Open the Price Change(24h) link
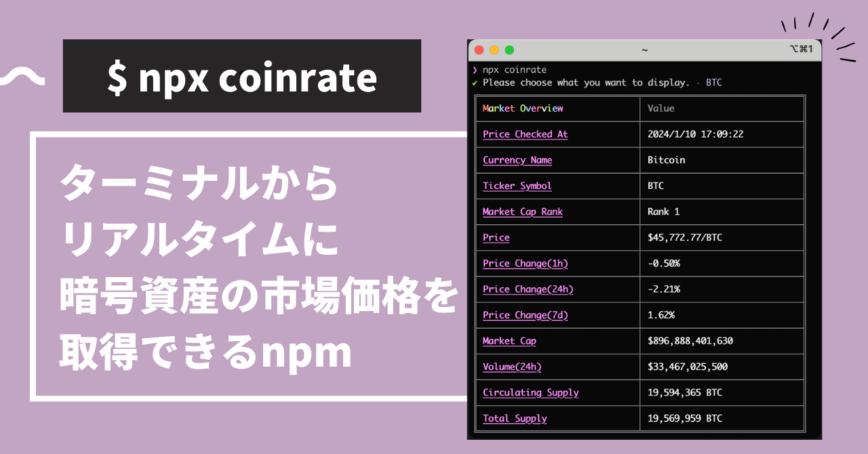This screenshot has height=454, width=868. click(528, 289)
